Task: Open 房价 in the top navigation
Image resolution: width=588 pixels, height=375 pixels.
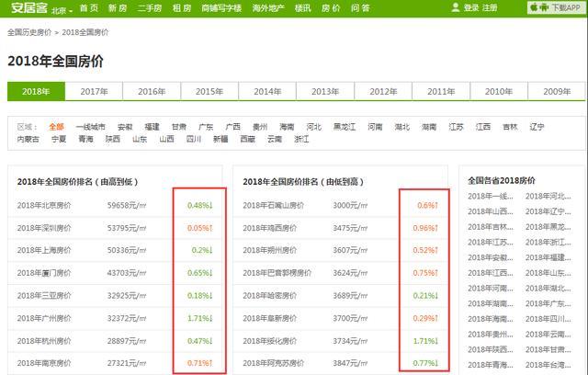Action: [331, 8]
